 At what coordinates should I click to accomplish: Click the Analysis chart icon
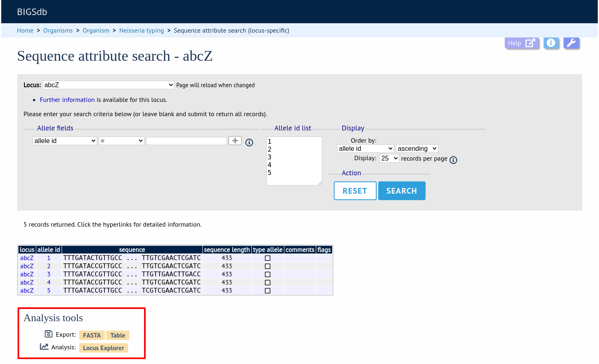pos(44,346)
